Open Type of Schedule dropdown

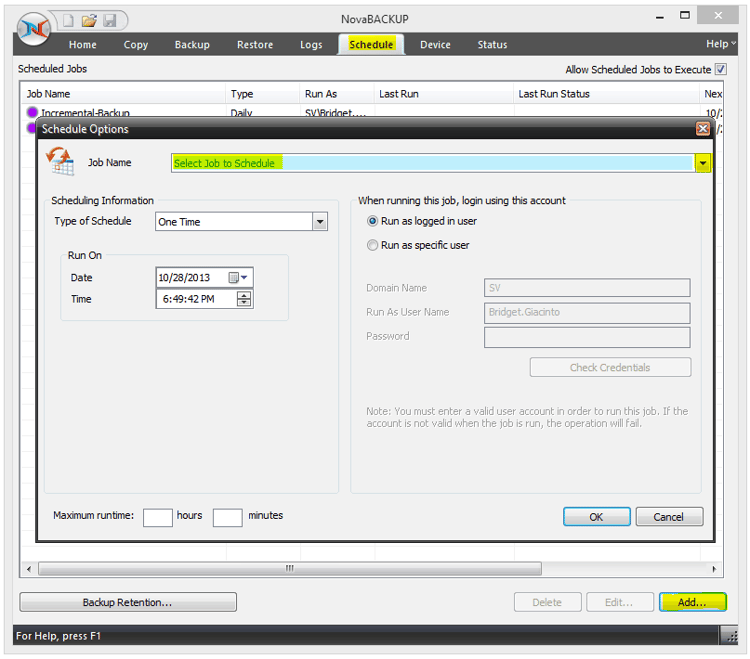pyautogui.click(x=320, y=221)
